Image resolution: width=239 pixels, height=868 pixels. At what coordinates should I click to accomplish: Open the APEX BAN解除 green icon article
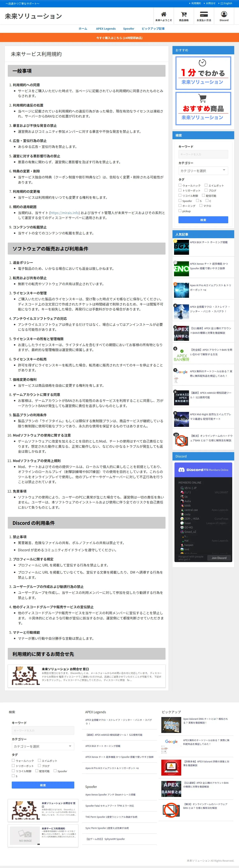181,355
